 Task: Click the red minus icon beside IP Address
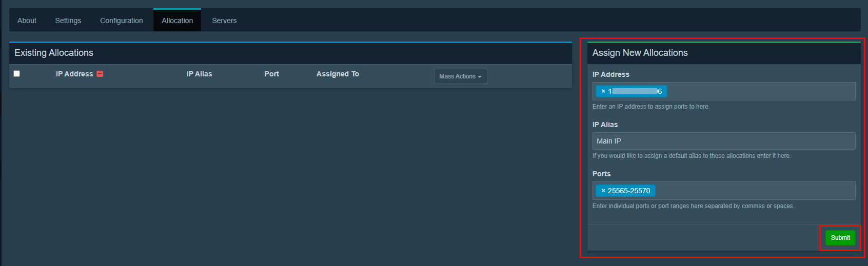100,74
